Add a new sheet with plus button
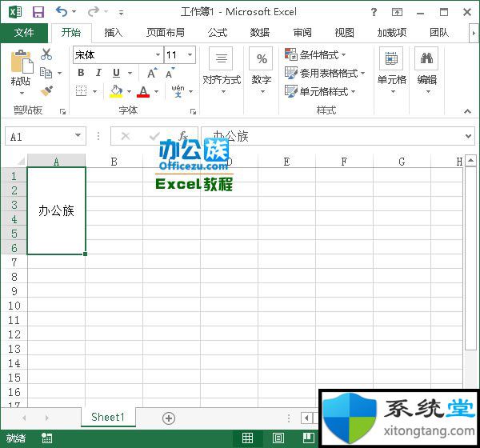480x448 pixels. tap(169, 418)
